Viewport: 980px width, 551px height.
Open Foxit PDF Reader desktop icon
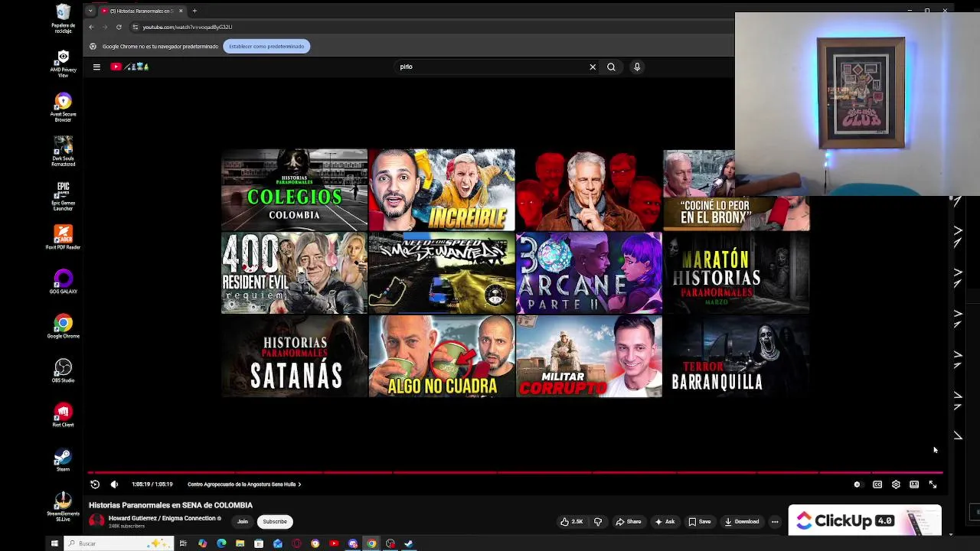(x=63, y=238)
